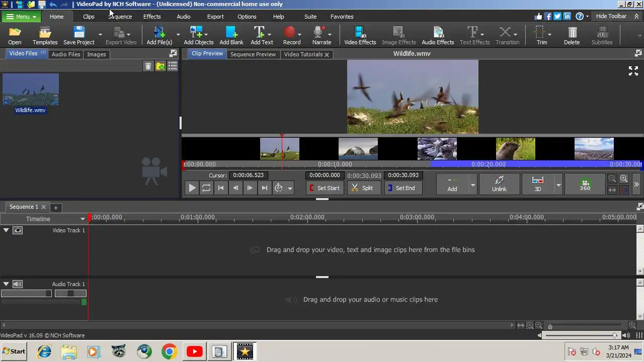Viewport: 644px width, 362px height.
Task: Switch file bin to list view
Action: coord(173,66)
